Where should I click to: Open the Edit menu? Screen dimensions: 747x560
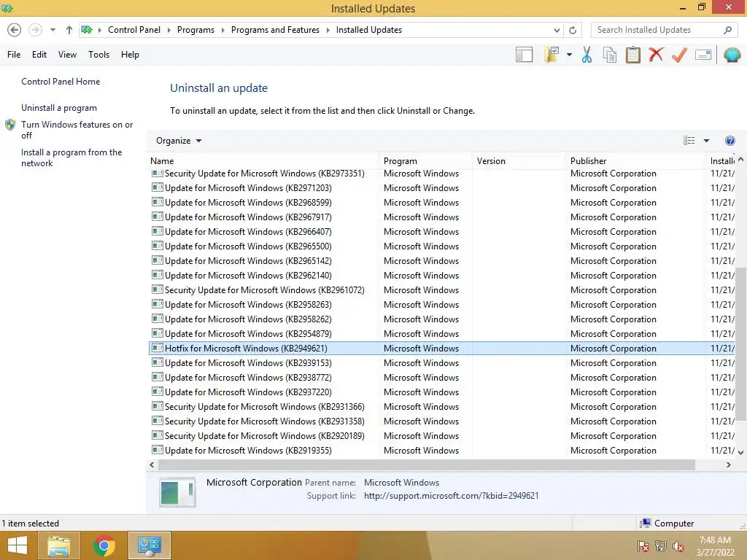coord(39,55)
